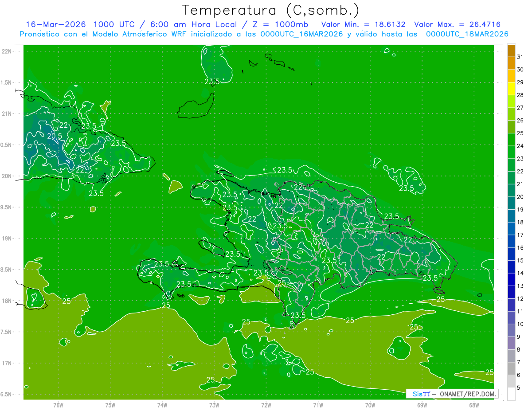Click the '21N' latitude axis label
Screen dimensions: 532x411
(8, 114)
